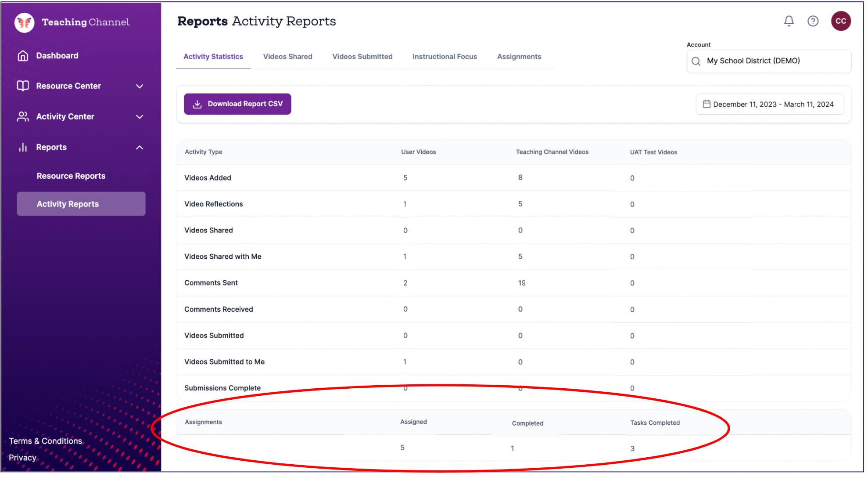
Task: Open the date range picker December 11 - March 11
Action: click(769, 104)
